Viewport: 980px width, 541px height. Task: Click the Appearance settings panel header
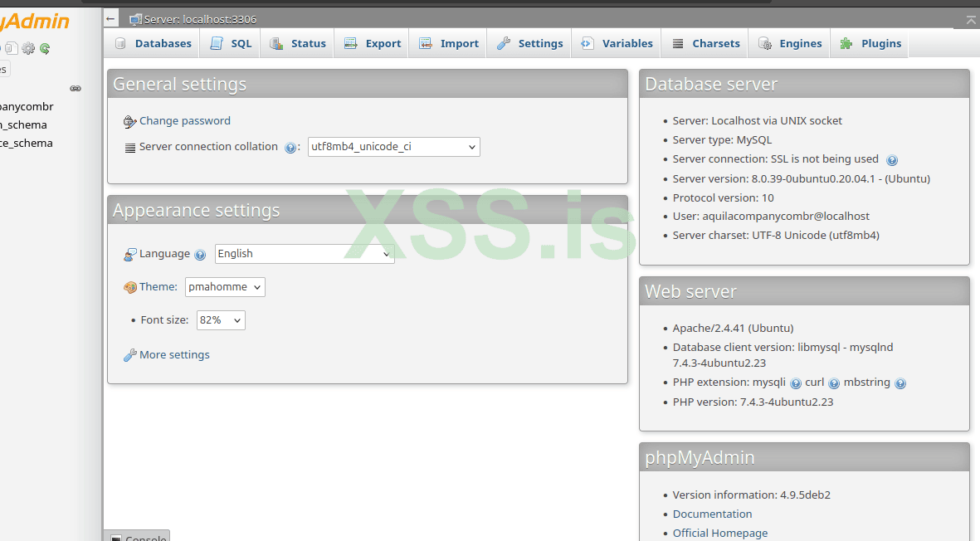pyautogui.click(x=368, y=210)
